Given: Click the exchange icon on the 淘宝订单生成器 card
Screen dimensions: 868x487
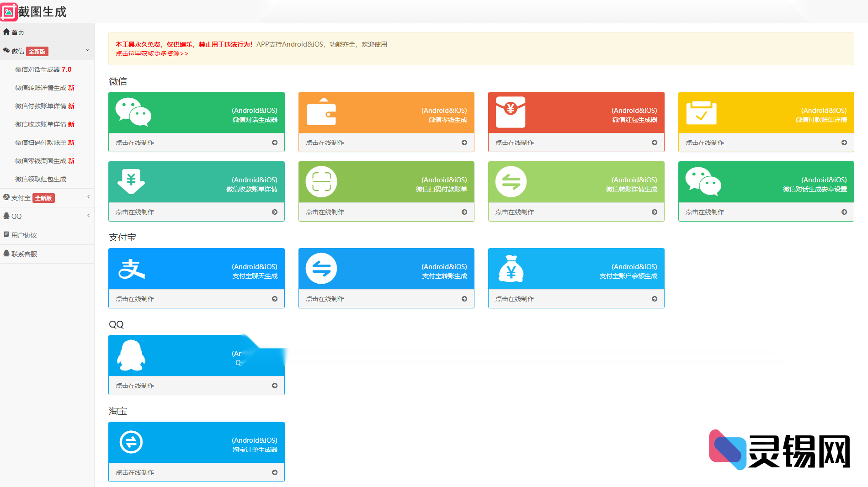Looking at the screenshot, I should [131, 442].
